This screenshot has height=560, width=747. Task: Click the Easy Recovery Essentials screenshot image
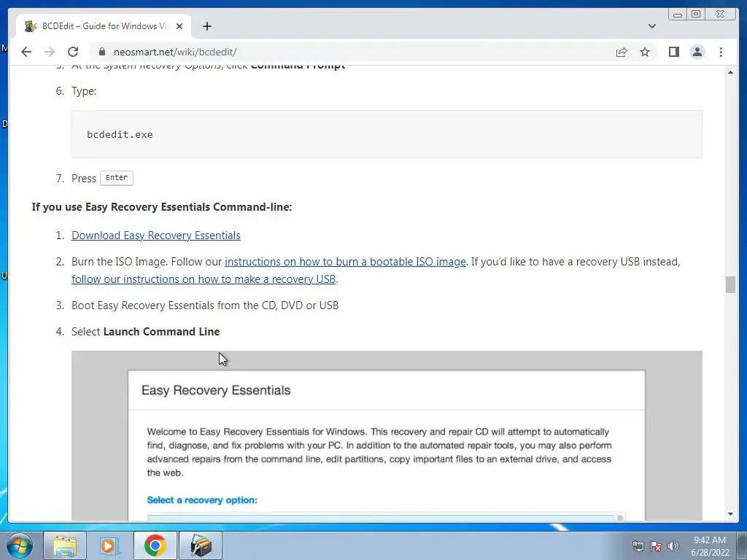[387, 436]
